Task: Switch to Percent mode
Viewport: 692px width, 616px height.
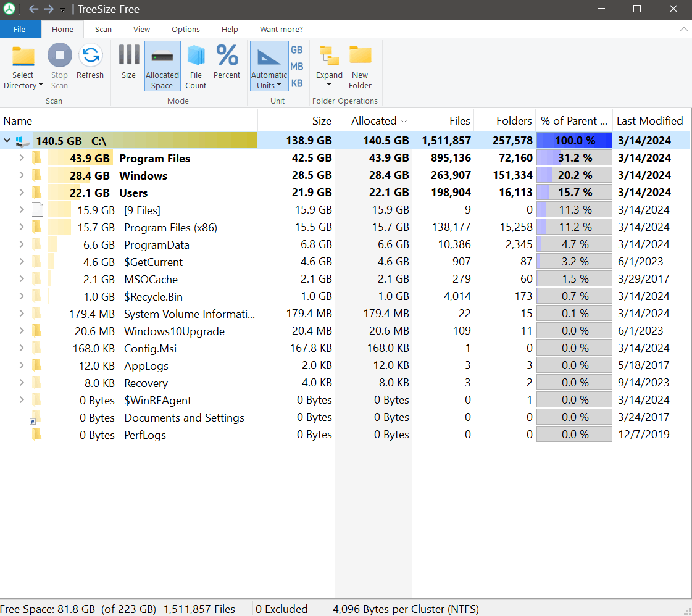Action: click(x=227, y=62)
